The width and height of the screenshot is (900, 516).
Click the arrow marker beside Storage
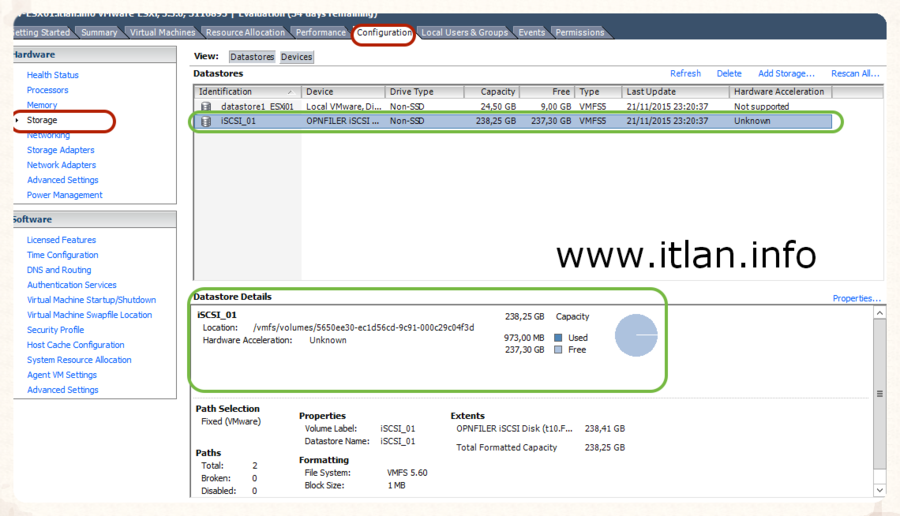point(17,121)
